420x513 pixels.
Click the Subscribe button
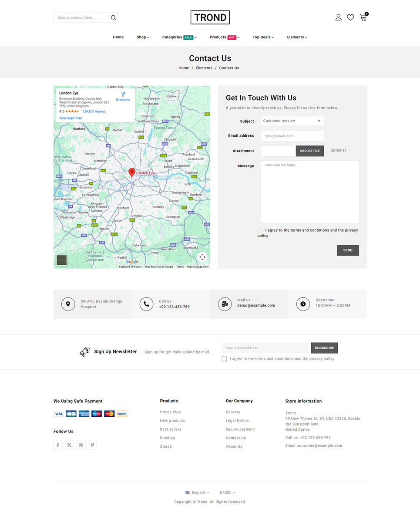(x=324, y=348)
